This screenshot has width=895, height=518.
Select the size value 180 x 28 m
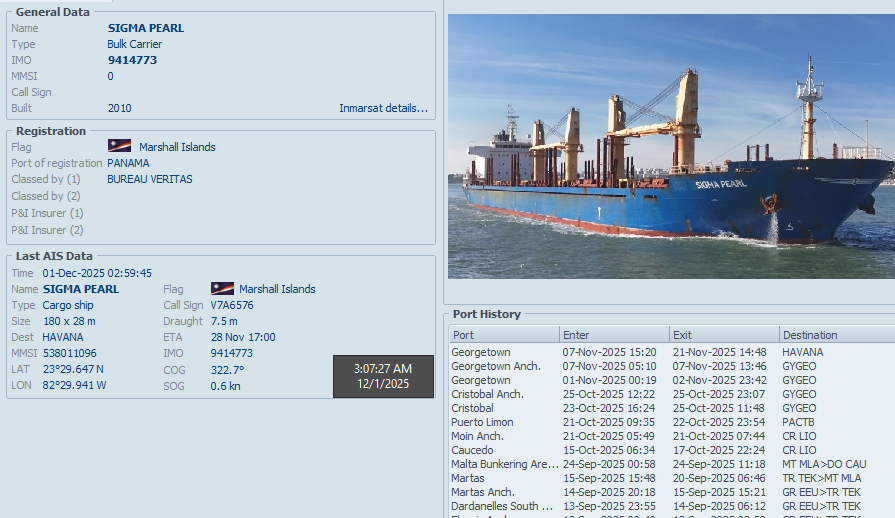tap(69, 321)
